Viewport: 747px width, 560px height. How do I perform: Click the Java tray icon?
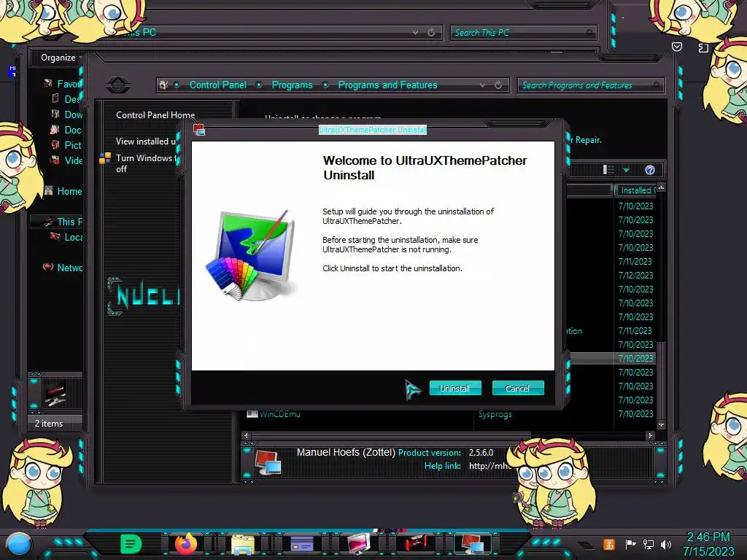[609, 544]
